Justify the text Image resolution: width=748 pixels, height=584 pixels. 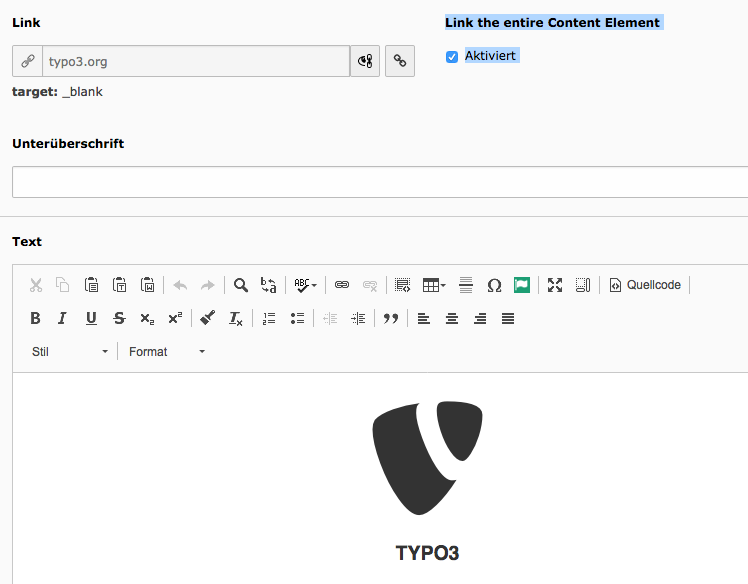[508, 318]
